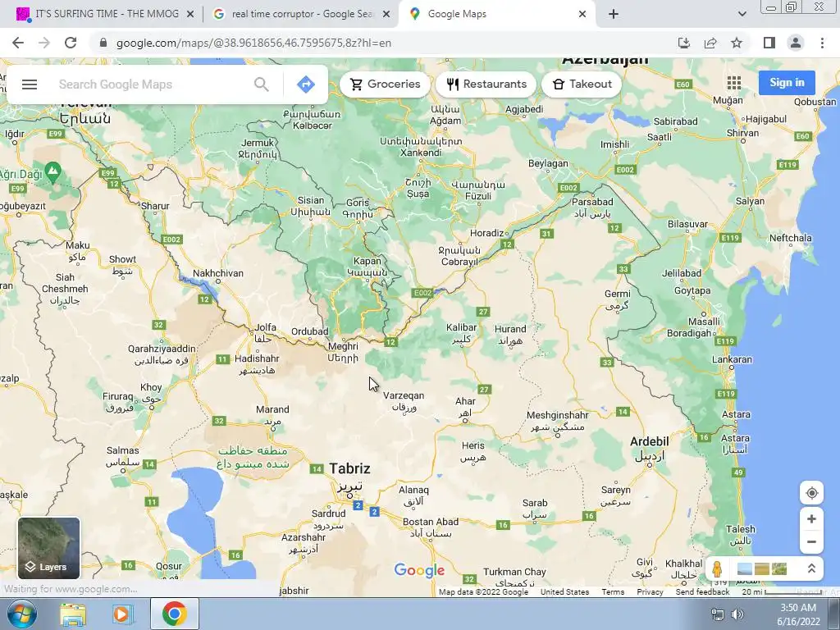Close the IT'S SURFING TIME tab

pos(190,15)
